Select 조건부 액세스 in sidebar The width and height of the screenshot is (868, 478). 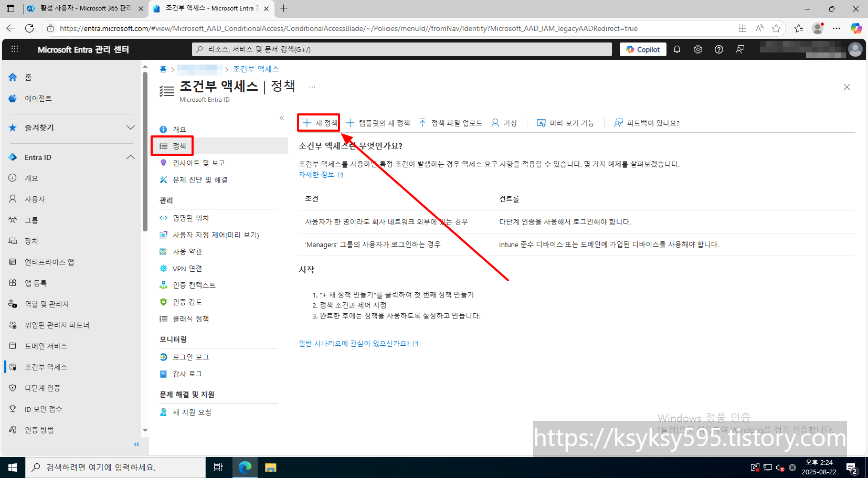[x=46, y=367]
